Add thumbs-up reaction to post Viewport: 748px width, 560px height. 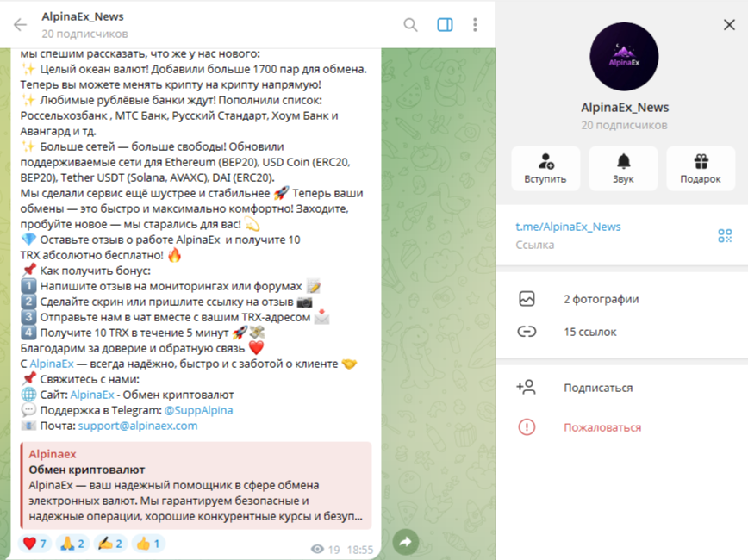click(148, 544)
